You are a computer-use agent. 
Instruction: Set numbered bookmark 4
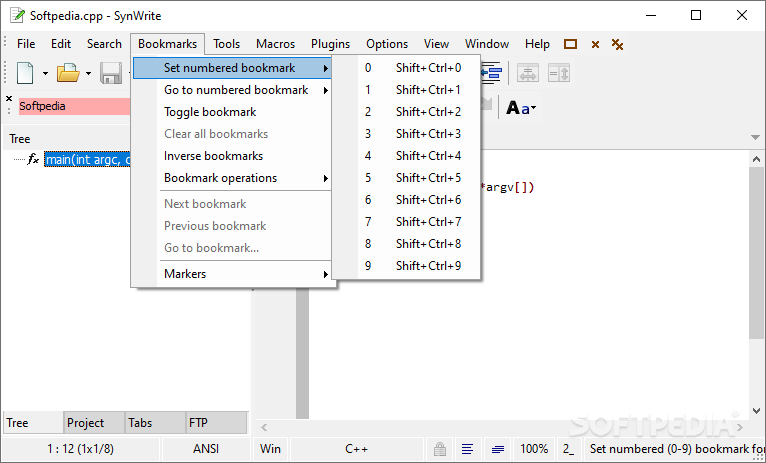coord(406,156)
